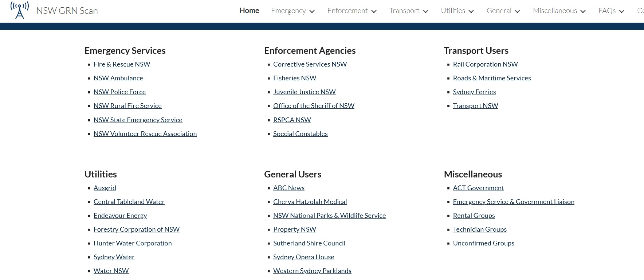The image size is (644, 280).
Task: Open the Fisheries NSW link
Action: point(295,78)
